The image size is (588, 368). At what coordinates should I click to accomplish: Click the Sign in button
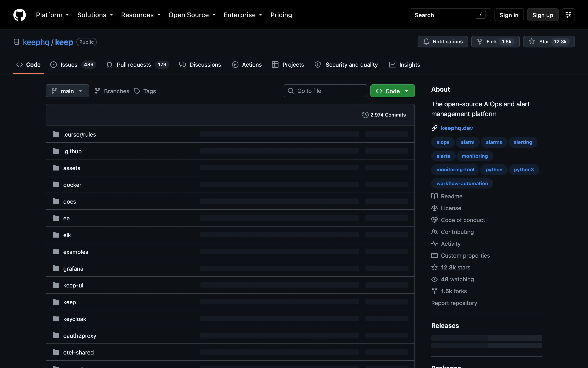[509, 15]
